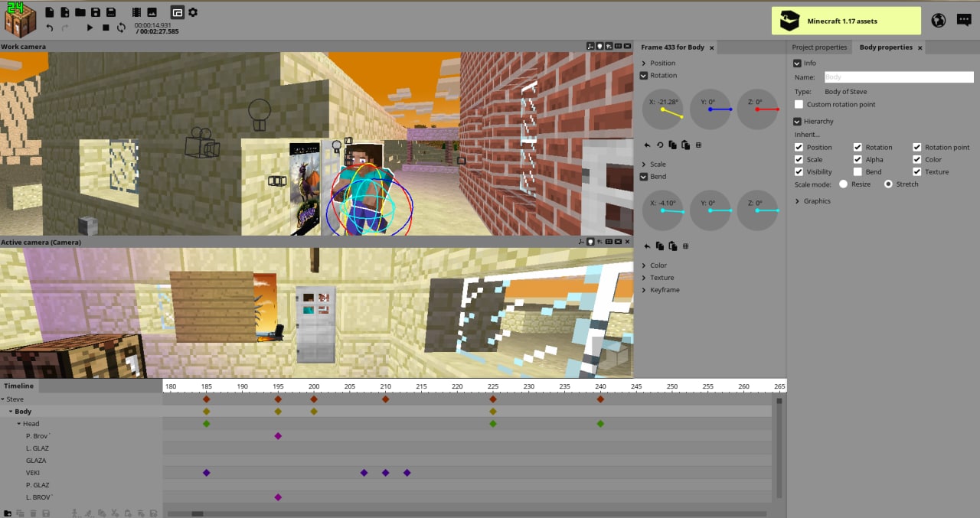Export image with the picture icon

(x=152, y=12)
